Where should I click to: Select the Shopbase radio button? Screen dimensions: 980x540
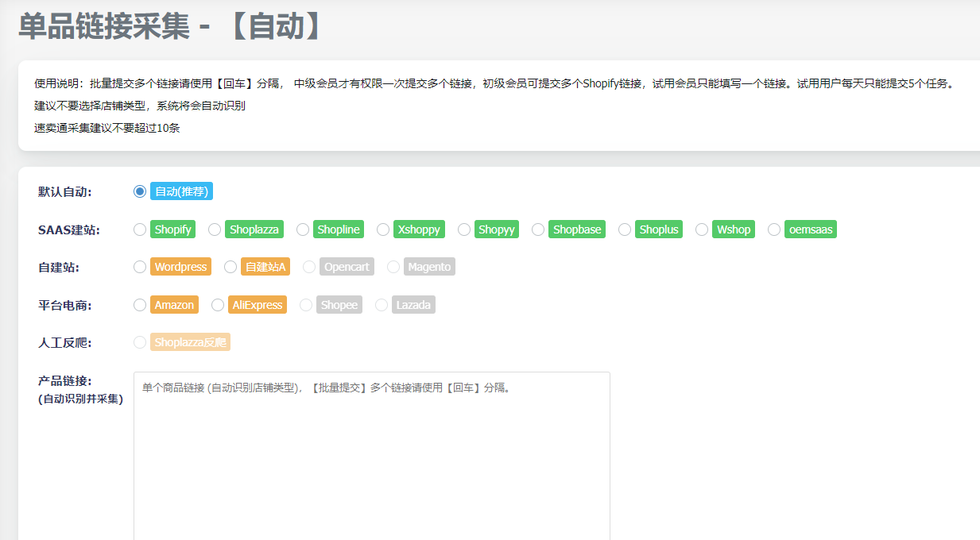click(x=538, y=229)
